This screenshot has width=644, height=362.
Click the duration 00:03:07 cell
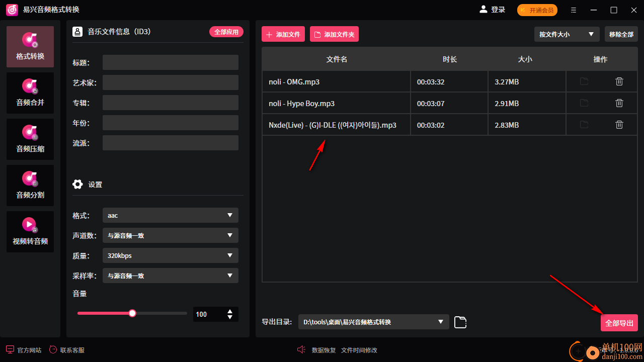tap(449, 104)
